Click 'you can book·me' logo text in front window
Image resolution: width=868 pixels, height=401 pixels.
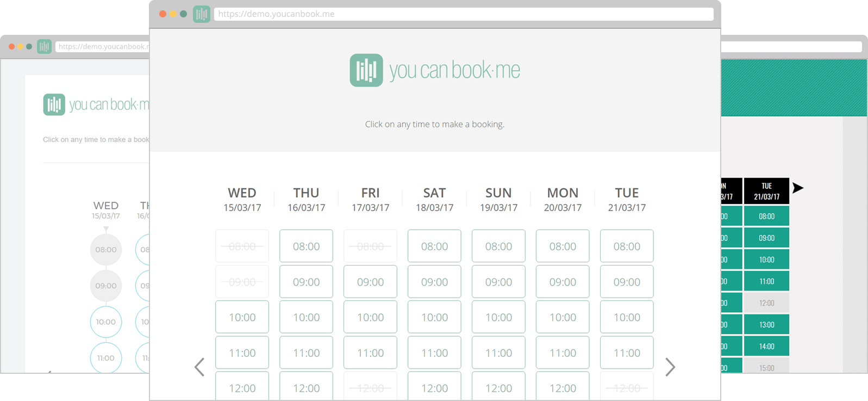coord(454,71)
